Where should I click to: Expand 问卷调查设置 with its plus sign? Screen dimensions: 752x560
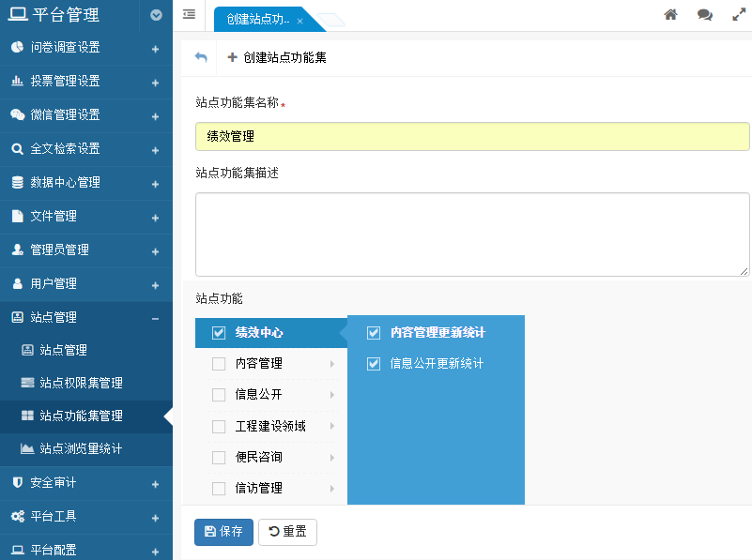coord(155,48)
